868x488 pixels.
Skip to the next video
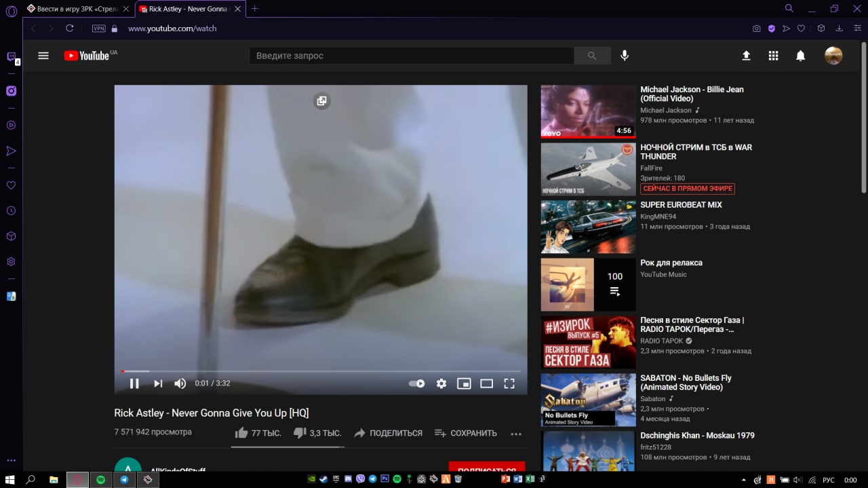click(158, 383)
